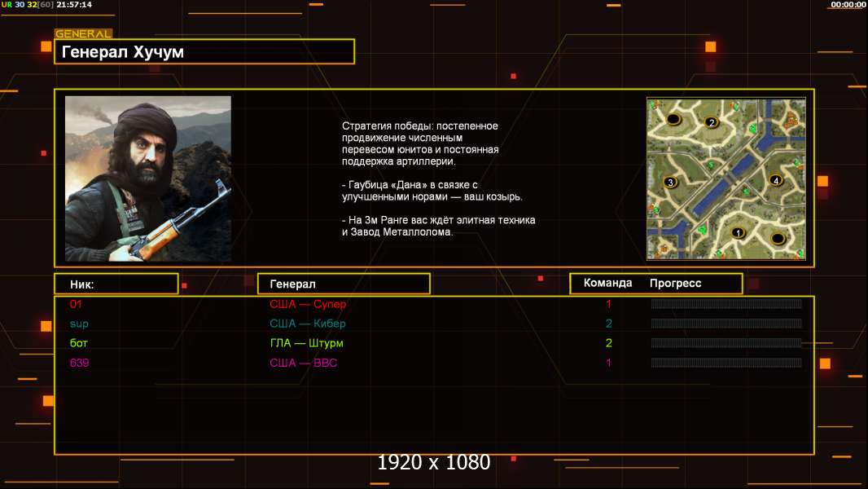Select start position marker 2 on map
868x489 pixels.
(712, 122)
